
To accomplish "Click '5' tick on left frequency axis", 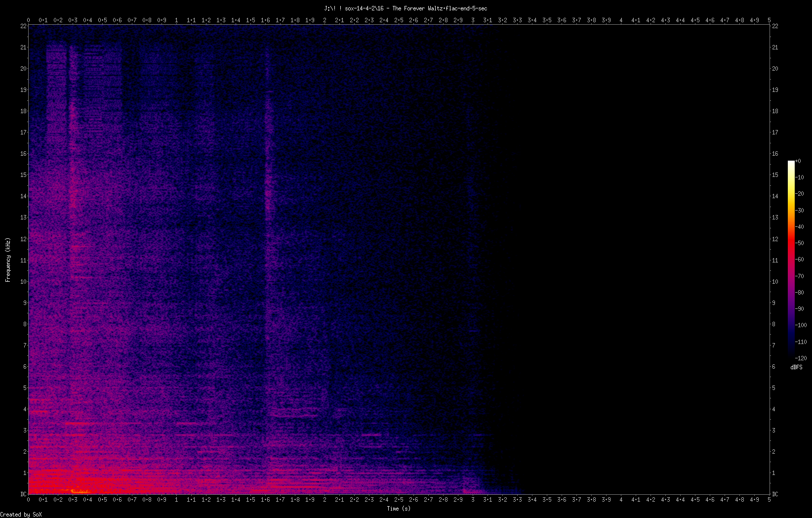I will click(x=25, y=388).
